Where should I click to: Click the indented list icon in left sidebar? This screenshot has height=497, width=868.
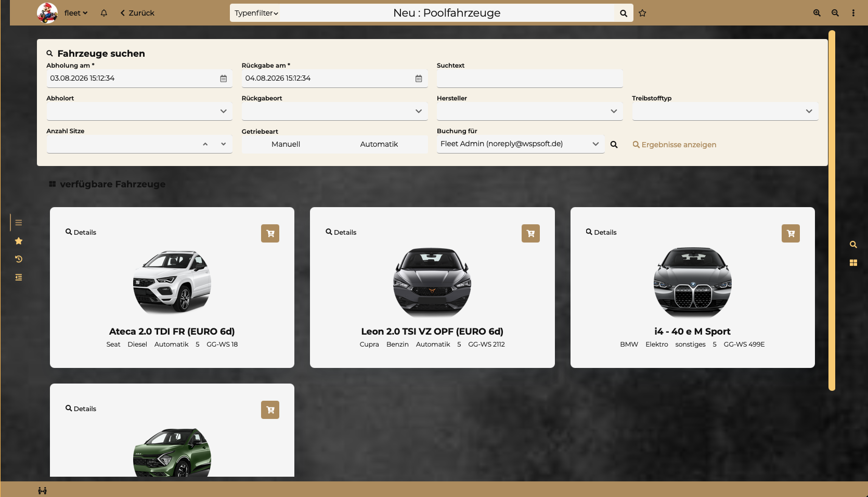pyautogui.click(x=19, y=277)
